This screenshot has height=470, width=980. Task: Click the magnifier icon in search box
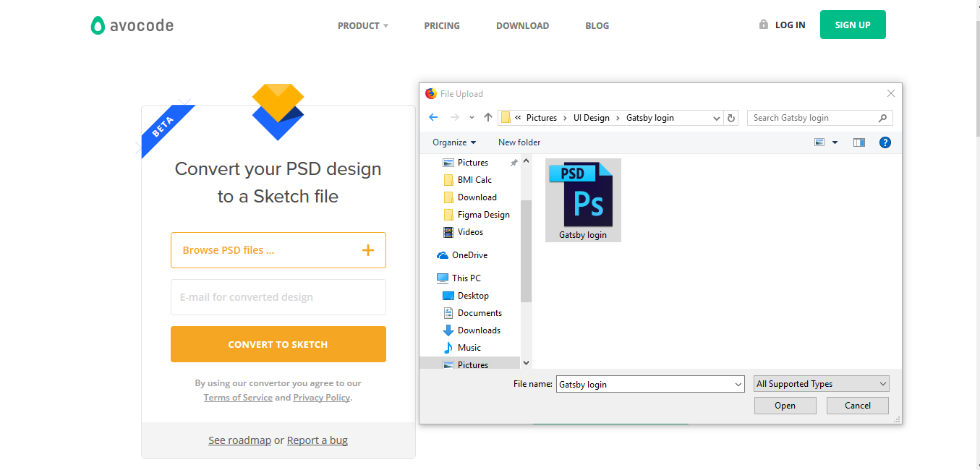882,118
